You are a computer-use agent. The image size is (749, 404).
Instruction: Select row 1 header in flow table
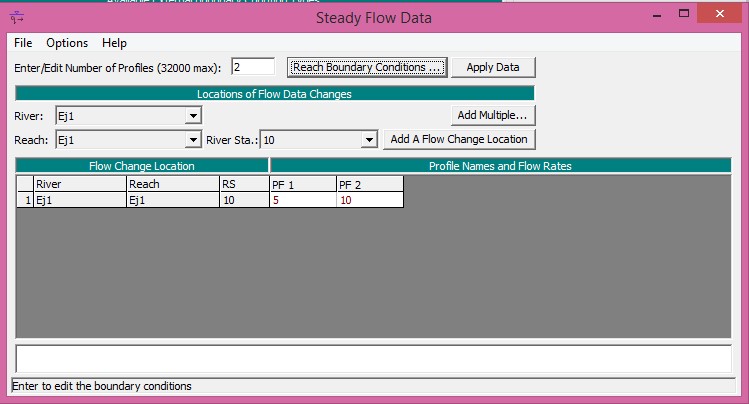tap(25, 200)
